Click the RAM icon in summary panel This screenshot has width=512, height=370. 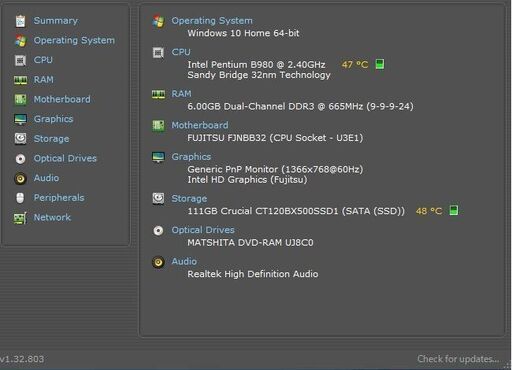click(158, 94)
